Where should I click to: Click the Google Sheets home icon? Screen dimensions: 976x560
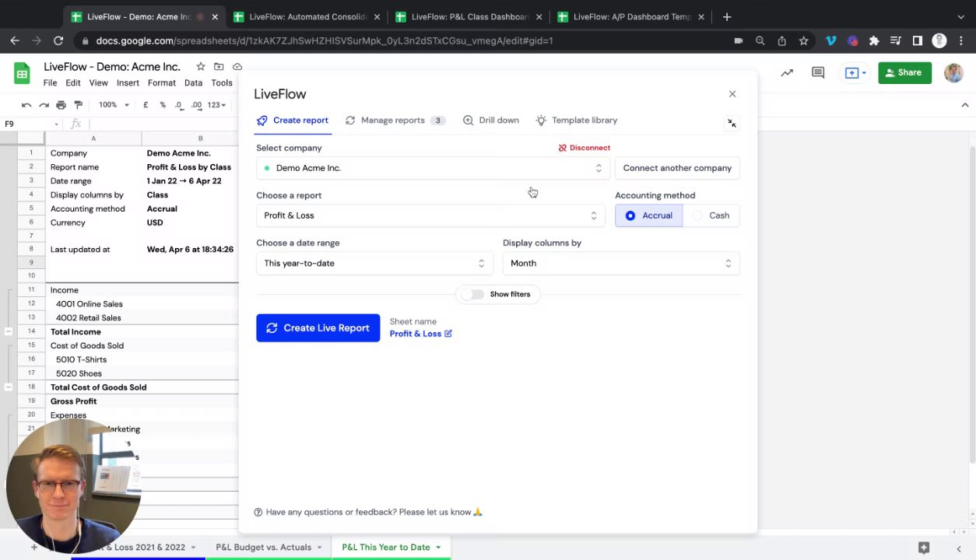[22, 74]
